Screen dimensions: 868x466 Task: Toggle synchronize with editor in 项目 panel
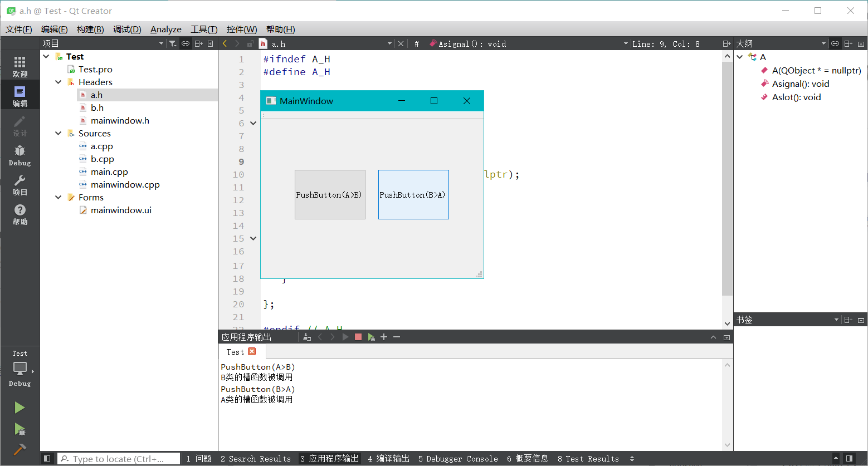[186, 43]
